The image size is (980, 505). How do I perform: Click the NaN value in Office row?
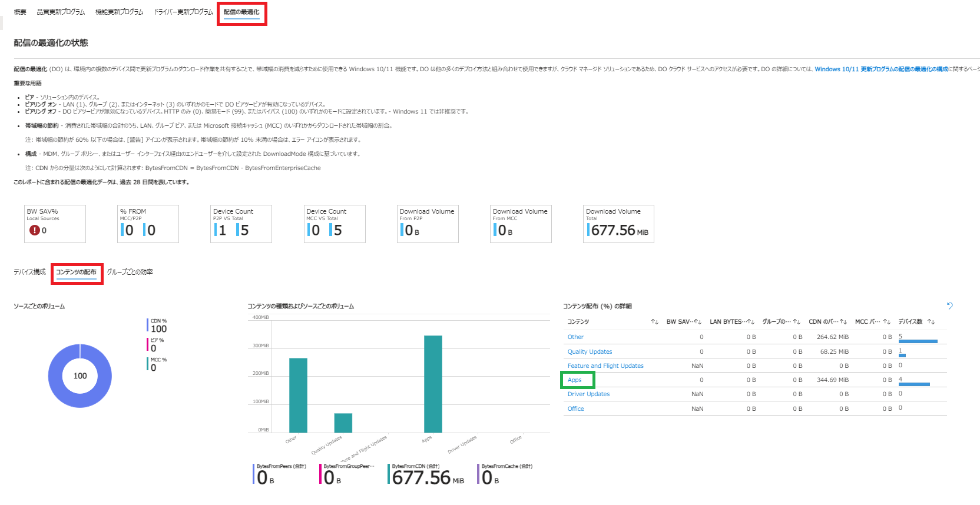point(697,408)
